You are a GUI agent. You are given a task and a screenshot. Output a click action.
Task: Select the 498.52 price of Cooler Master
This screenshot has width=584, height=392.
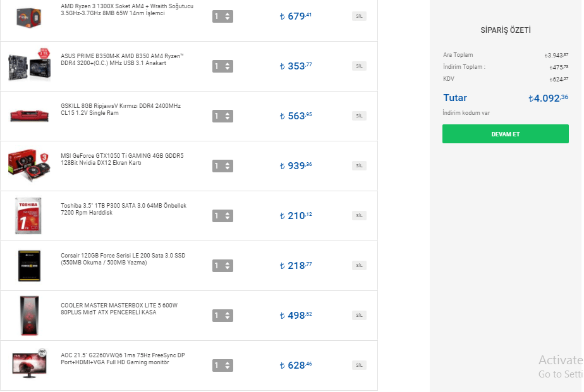[296, 316]
